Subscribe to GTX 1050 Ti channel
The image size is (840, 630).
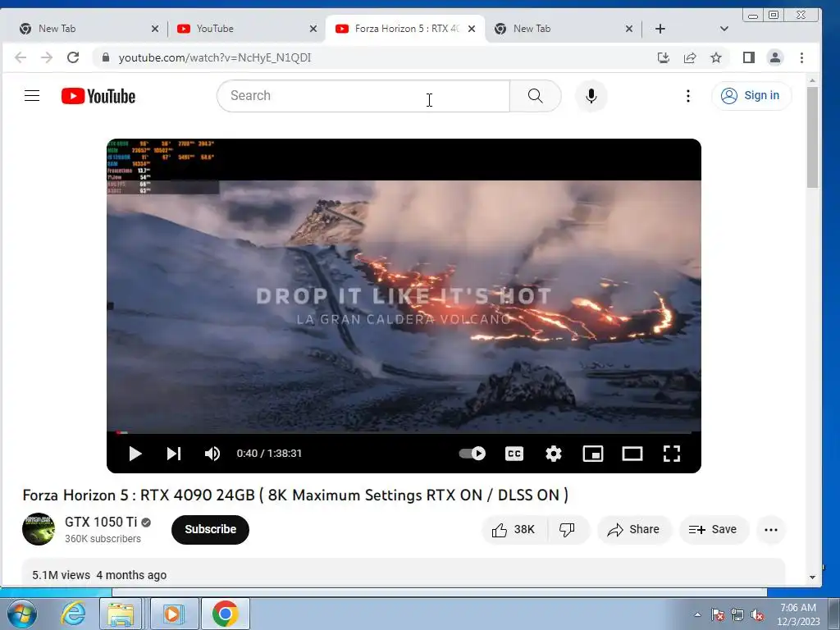tap(210, 529)
